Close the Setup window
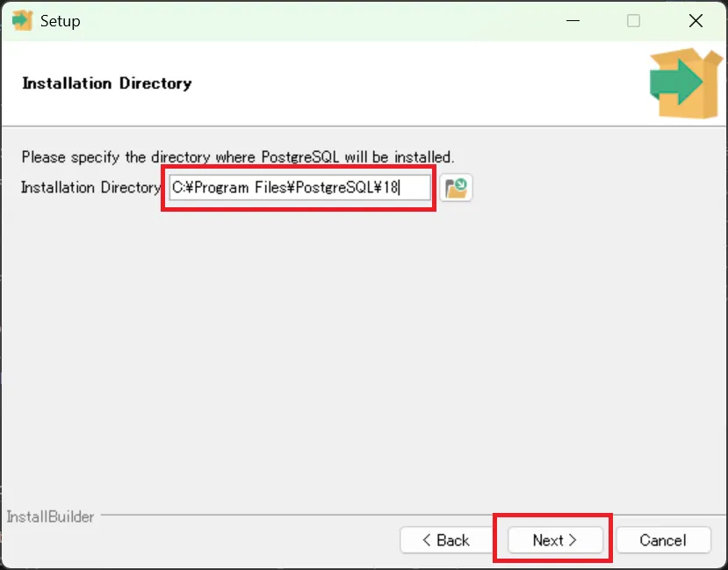 tap(696, 20)
